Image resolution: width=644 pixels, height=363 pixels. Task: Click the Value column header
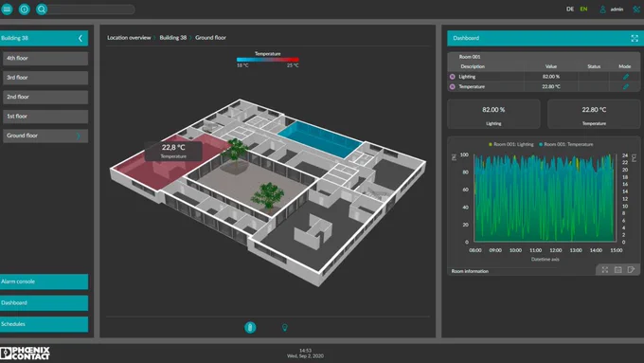pyautogui.click(x=551, y=66)
